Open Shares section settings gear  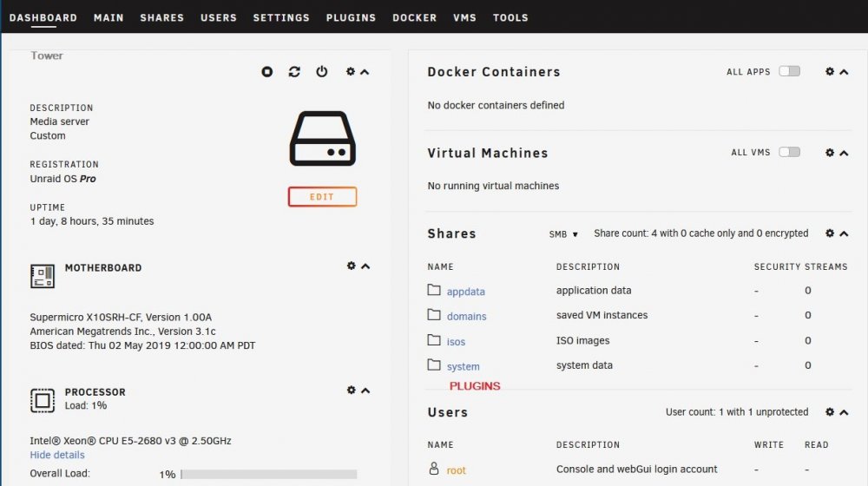tap(830, 233)
